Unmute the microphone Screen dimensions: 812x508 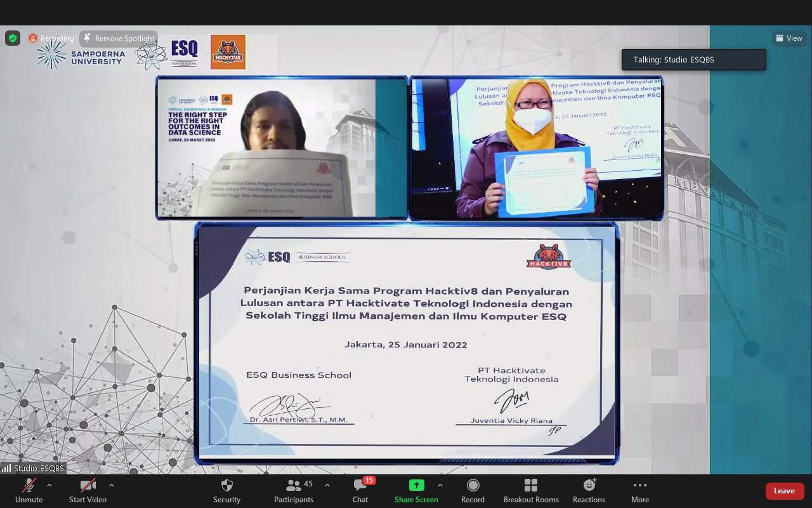(29, 490)
